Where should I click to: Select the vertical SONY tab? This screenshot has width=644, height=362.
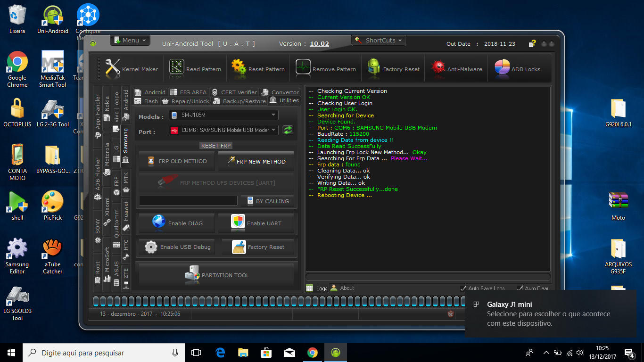click(98, 231)
